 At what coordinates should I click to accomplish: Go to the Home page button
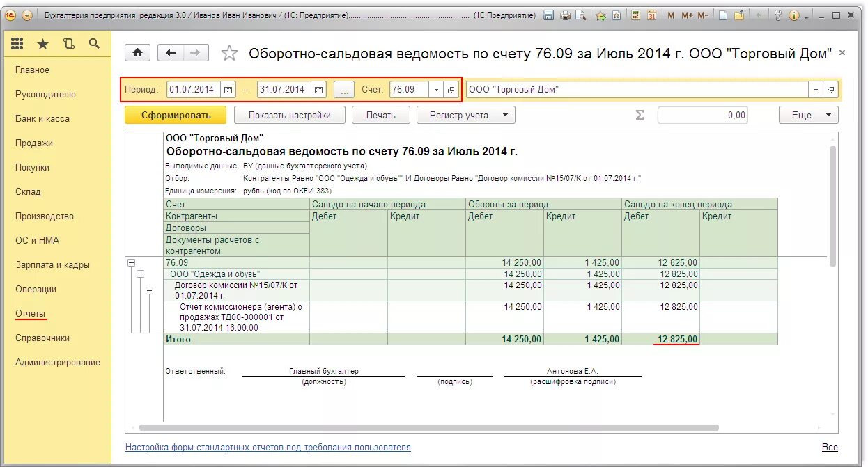tap(137, 52)
